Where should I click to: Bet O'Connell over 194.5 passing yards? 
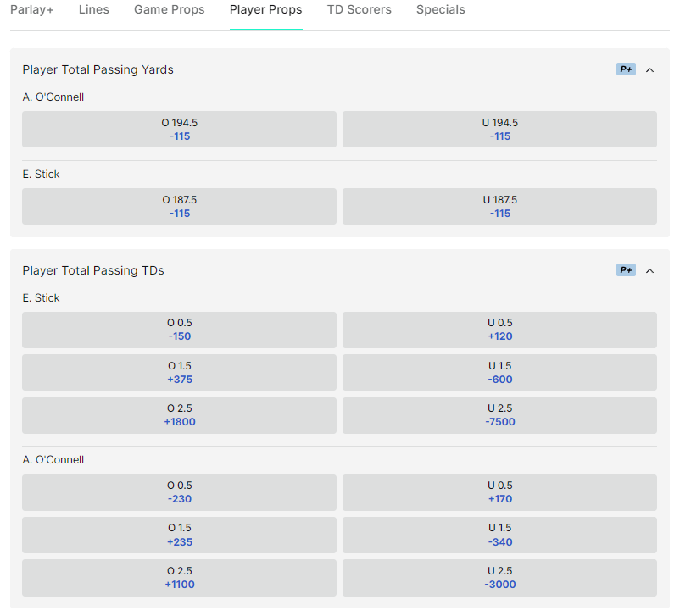coord(179,129)
